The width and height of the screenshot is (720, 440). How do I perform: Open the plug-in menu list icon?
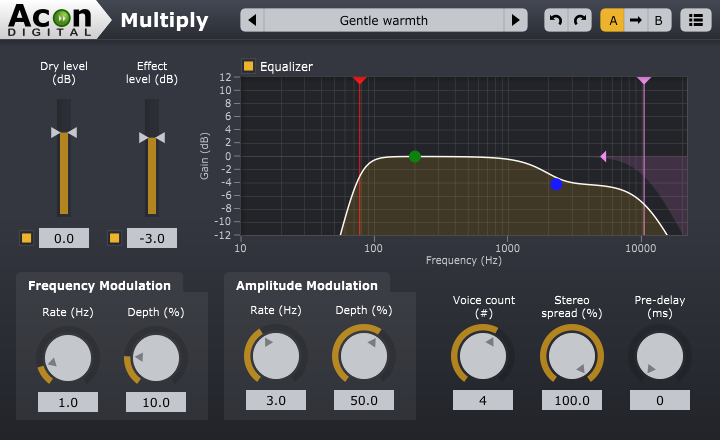point(696,20)
